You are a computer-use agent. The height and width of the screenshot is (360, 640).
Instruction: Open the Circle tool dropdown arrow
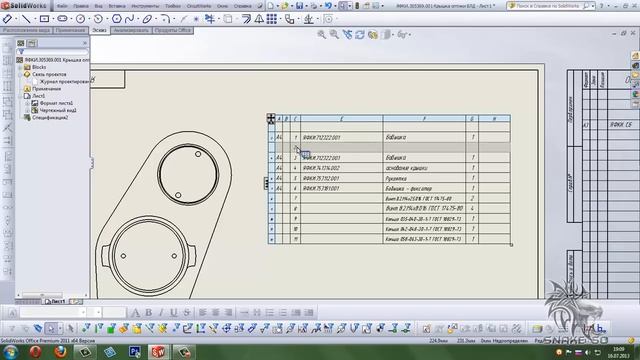[x=89, y=19]
